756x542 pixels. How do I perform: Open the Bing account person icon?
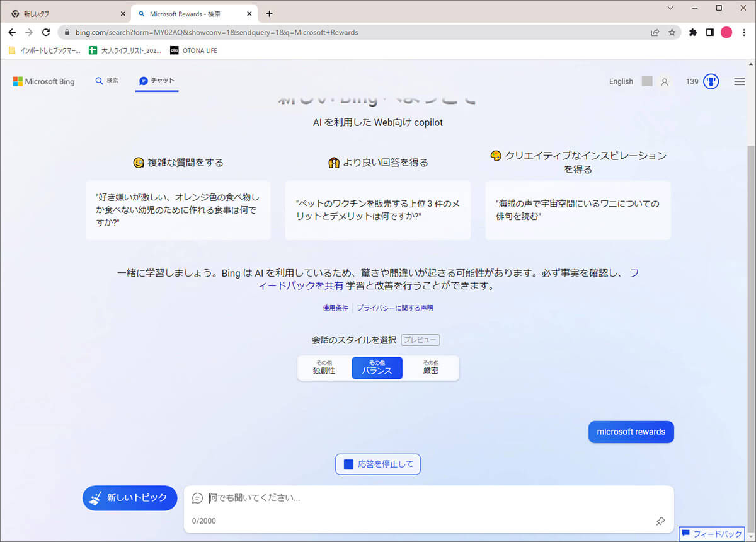664,81
